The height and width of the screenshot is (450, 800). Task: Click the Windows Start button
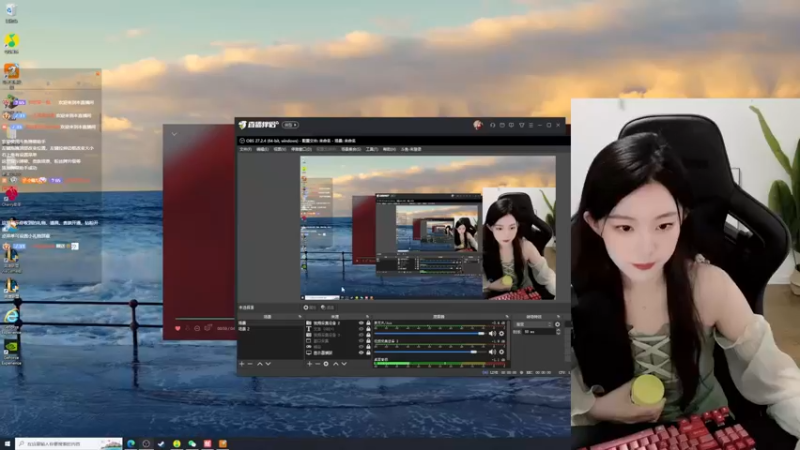point(7,444)
